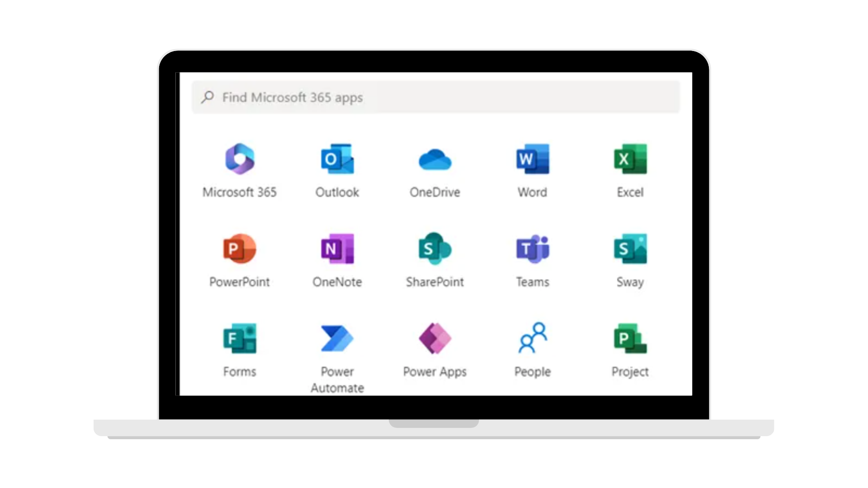Click the "Word" text label
This screenshot has width=868, height=488.
(x=533, y=192)
